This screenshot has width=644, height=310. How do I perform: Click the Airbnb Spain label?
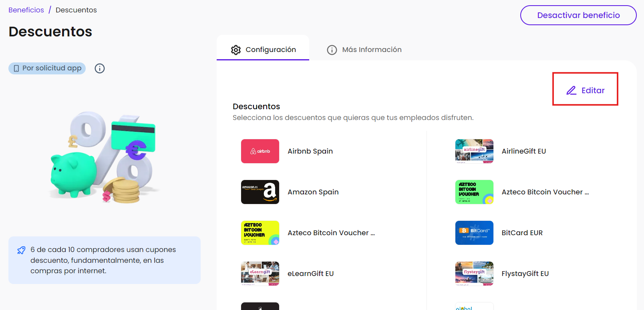(x=310, y=151)
